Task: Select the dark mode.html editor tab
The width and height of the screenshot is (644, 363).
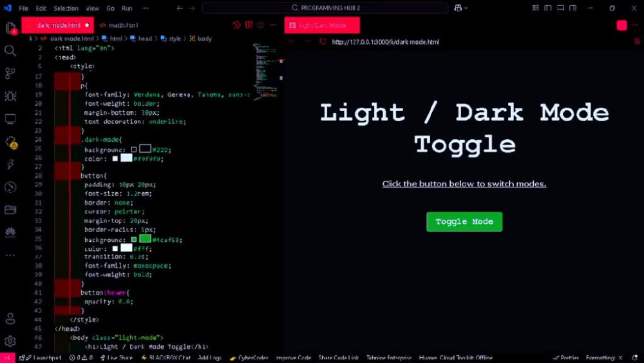Action: pyautogui.click(x=57, y=25)
